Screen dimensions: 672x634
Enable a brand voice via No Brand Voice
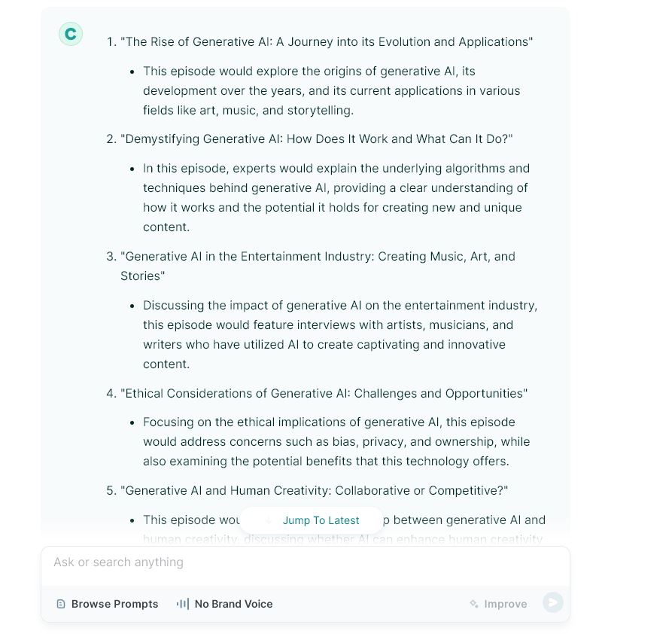[x=224, y=604]
